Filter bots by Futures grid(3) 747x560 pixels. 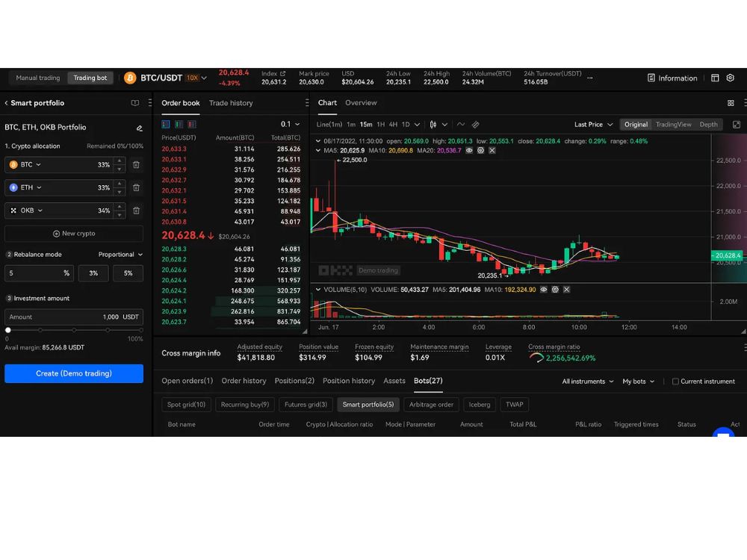[x=306, y=405]
